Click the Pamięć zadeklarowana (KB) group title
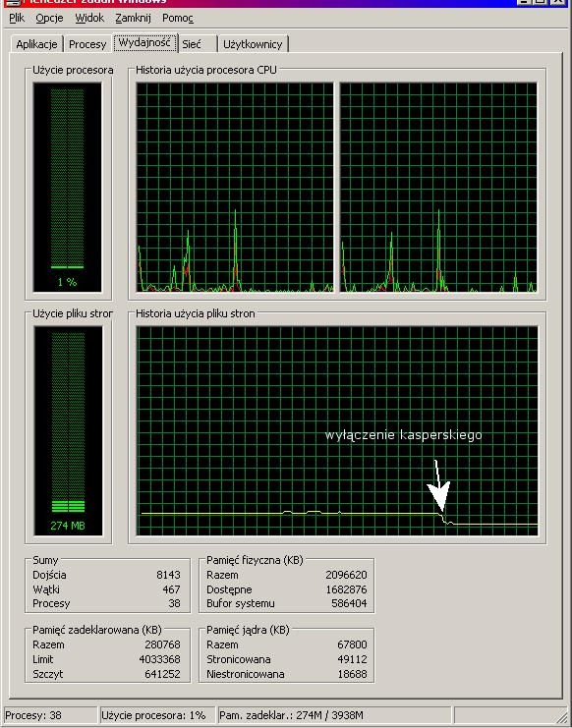Image resolution: width=572 pixels, height=728 pixels. click(x=96, y=630)
